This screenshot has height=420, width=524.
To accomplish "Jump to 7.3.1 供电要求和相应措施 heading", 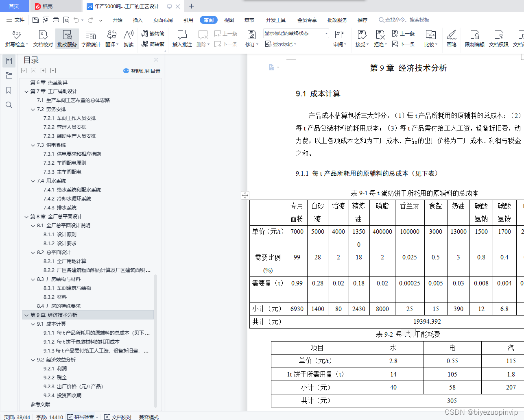I will click(x=72, y=154).
